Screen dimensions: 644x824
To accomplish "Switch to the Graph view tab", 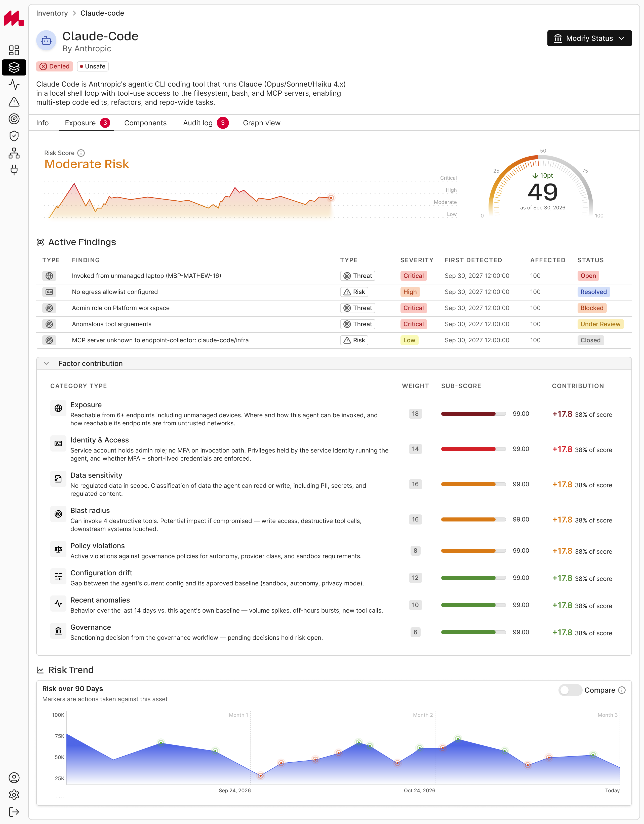I will (262, 123).
